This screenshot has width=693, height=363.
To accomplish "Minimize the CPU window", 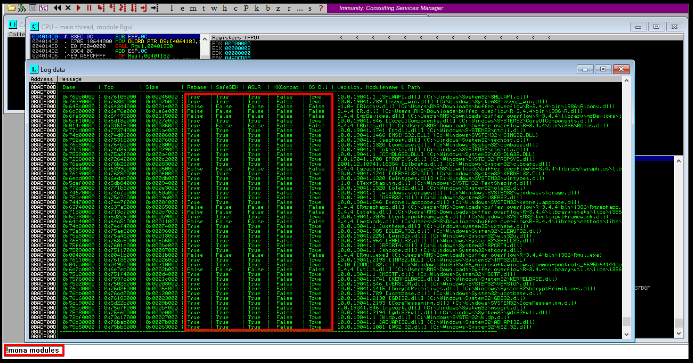I will pos(638,27).
